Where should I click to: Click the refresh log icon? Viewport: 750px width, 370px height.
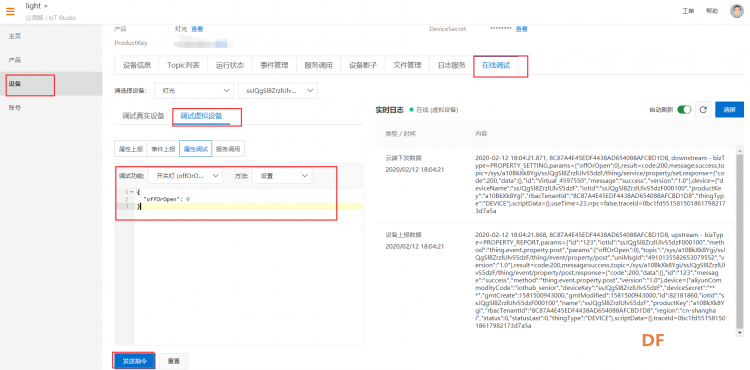pyautogui.click(x=703, y=109)
